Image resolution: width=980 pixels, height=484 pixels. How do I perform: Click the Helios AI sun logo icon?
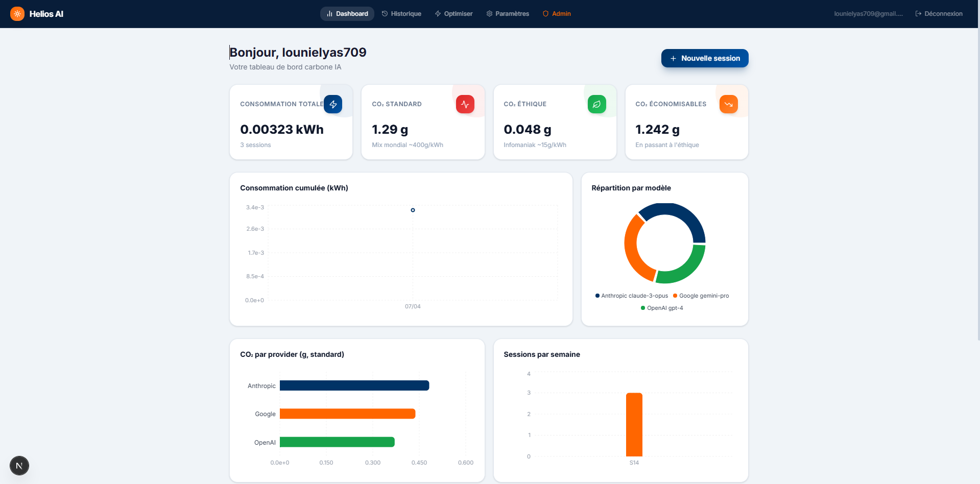point(17,14)
